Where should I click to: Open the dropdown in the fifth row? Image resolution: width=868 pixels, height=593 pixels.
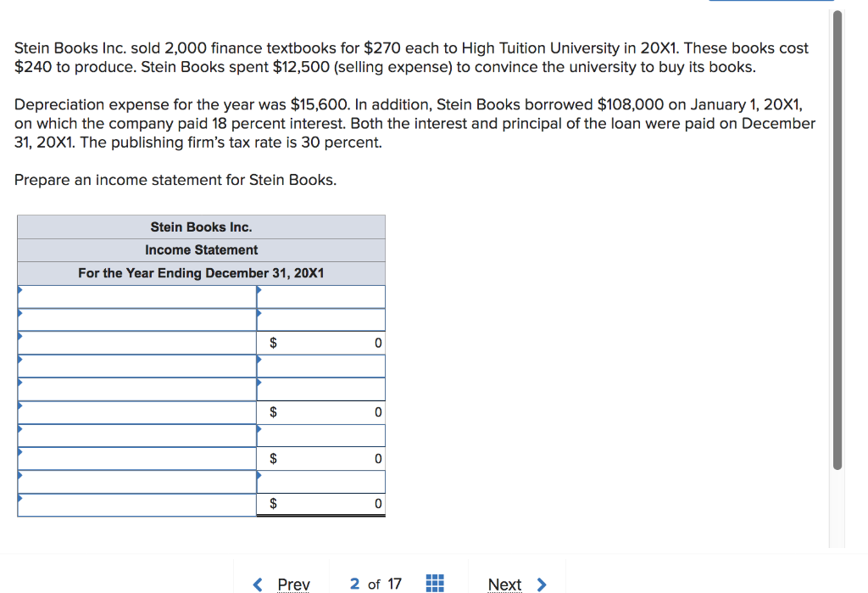coord(136,389)
